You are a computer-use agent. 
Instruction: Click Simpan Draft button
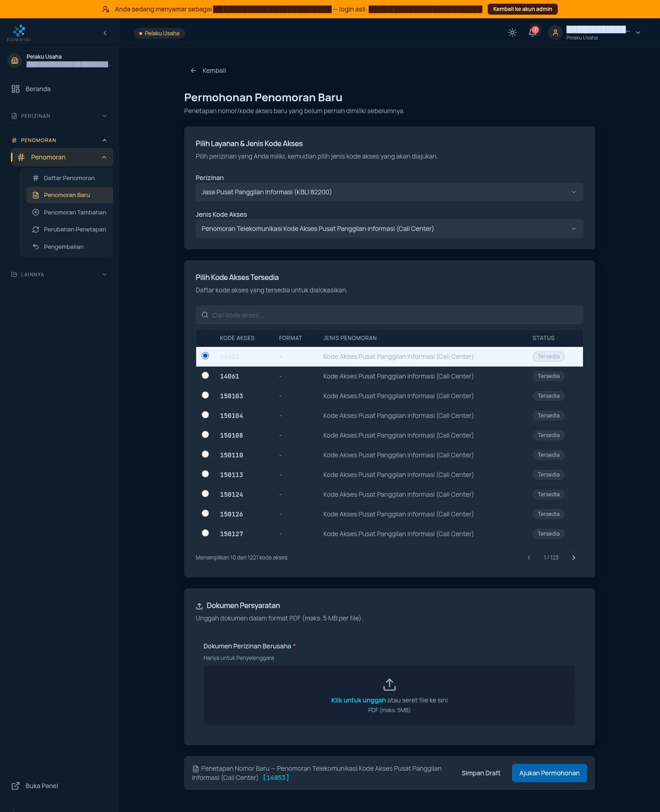481,773
